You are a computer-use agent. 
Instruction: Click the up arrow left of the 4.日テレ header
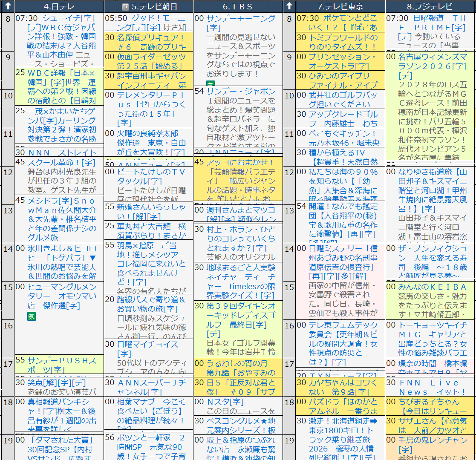pos(8,6)
